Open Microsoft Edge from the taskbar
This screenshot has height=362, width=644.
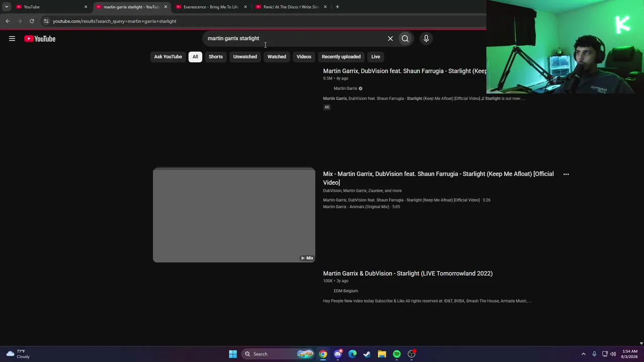352,354
